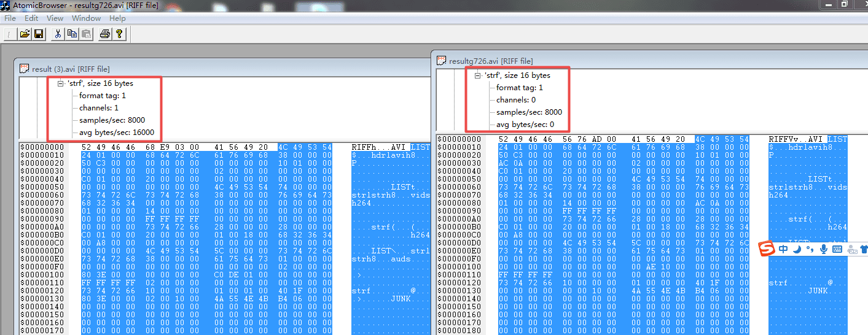Image resolution: width=868 pixels, height=335 pixels.
Task: Open the Window menu
Action: click(86, 18)
